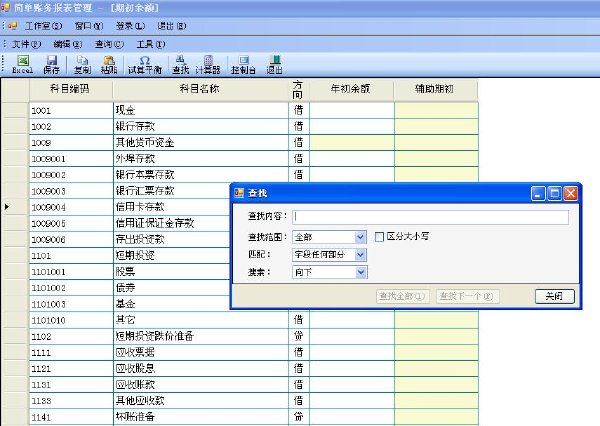Image resolution: width=600 pixels, height=426 pixels.
Task: Open the 退出(E) menu in top bar
Action: tap(172, 26)
